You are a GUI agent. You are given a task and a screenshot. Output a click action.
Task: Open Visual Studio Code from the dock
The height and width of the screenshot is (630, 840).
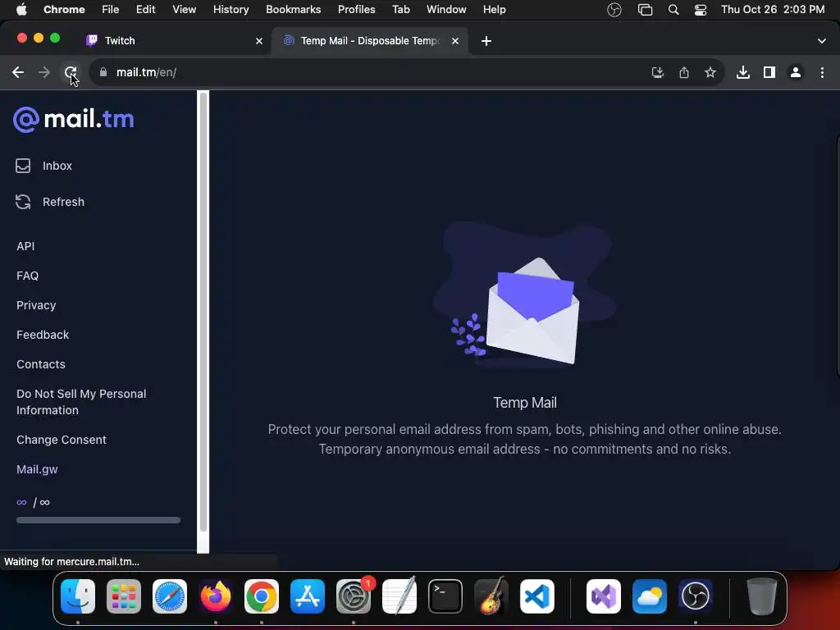point(536,596)
